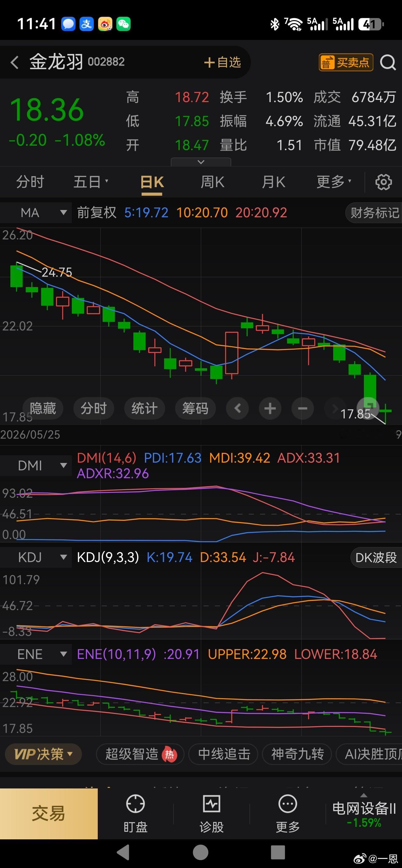This screenshot has height=868, width=402.
Task: Tap the large red candlestick mid-chart
Action: [x=232, y=353]
